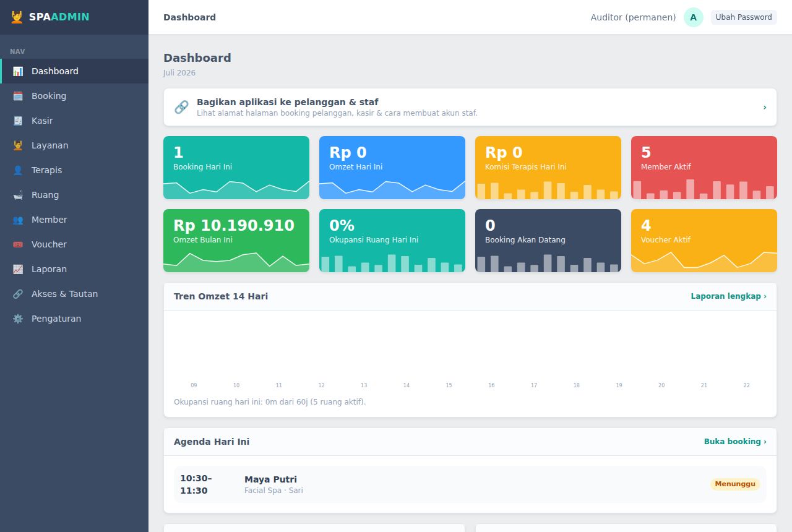Click the chain-link icon in share banner
Screen dimensions: 792x532
coord(181,107)
